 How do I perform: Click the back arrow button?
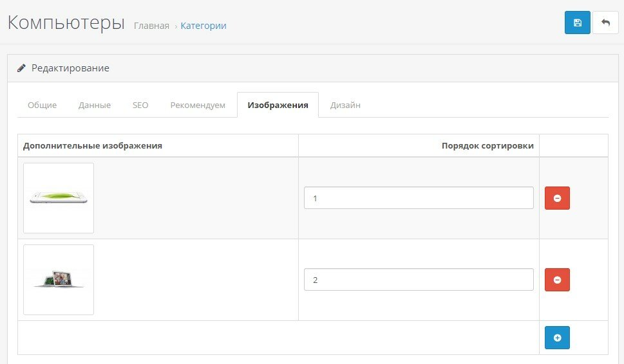(x=605, y=23)
